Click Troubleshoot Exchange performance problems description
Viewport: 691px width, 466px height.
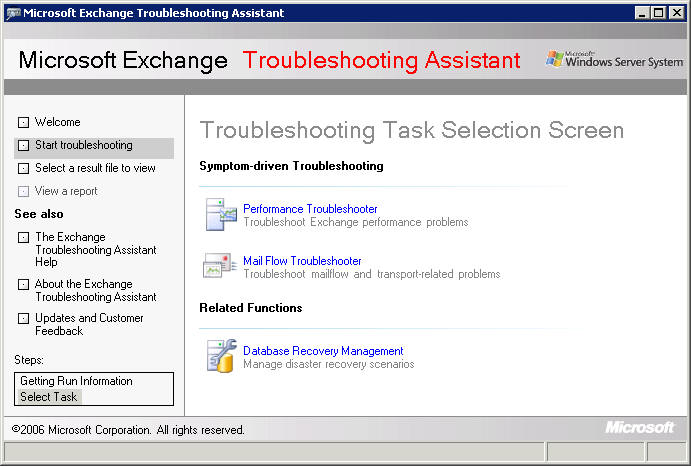pos(356,222)
